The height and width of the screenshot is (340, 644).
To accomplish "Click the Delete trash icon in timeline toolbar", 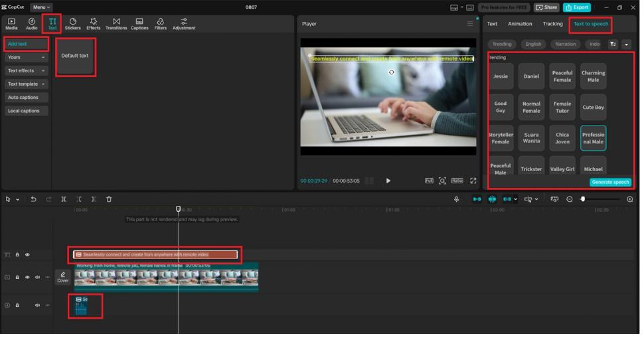I will click(109, 199).
